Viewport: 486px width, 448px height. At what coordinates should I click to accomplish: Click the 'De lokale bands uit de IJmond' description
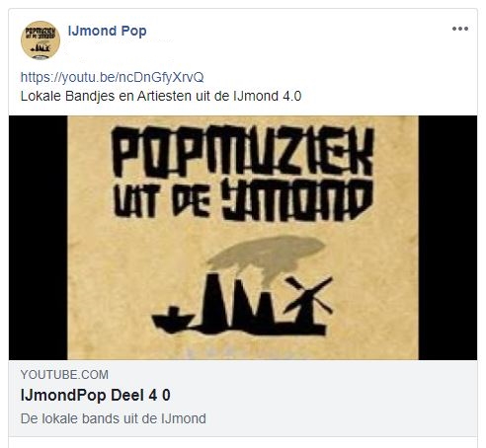pyautogui.click(x=114, y=418)
